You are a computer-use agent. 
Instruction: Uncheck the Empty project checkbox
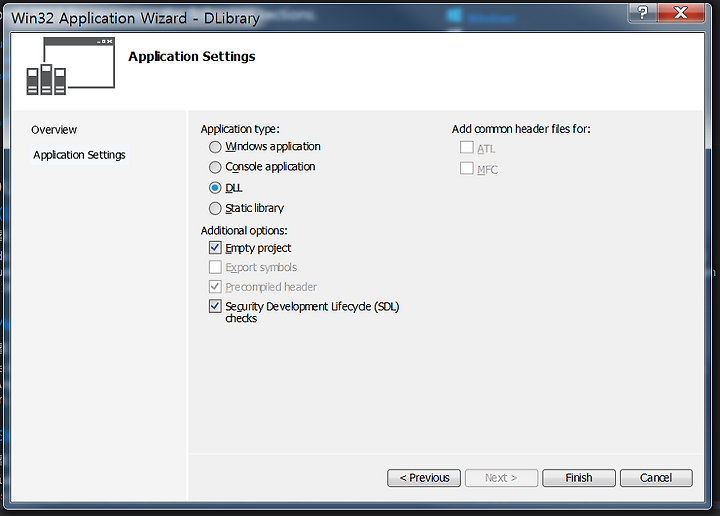[215, 248]
